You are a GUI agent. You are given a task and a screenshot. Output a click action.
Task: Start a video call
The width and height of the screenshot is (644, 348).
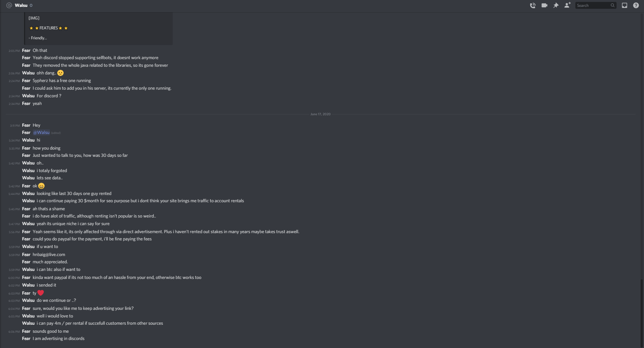coord(544,5)
